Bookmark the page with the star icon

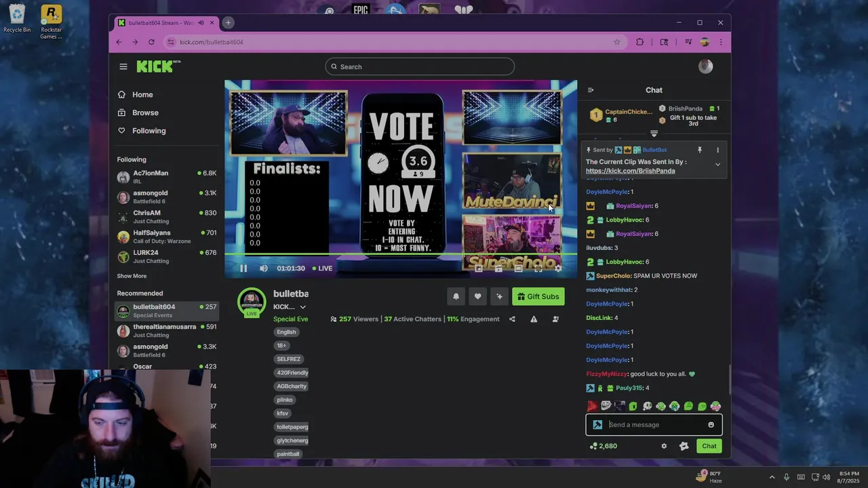[x=616, y=42]
